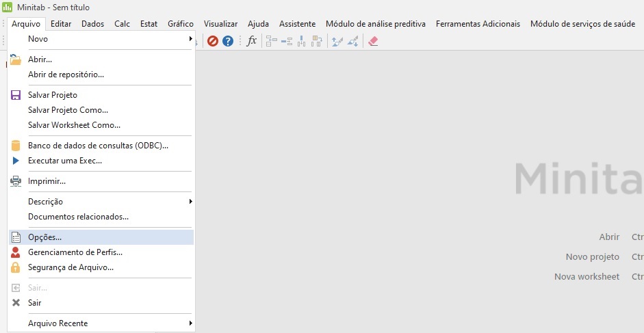Click the Minitab app icon in the title bar

[7, 7]
